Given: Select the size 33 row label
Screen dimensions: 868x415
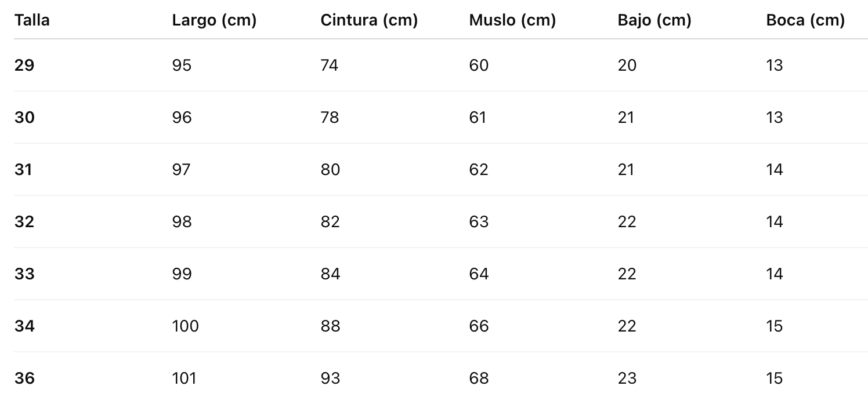Looking at the screenshot, I should coord(24,274).
